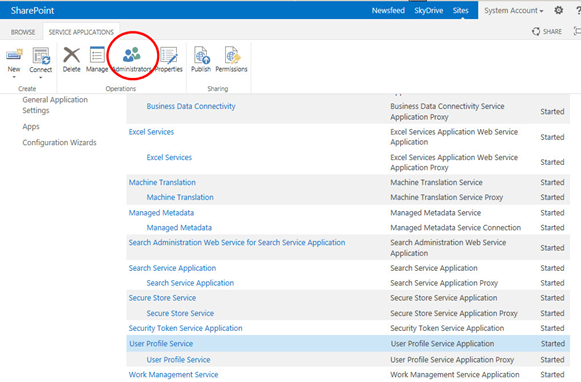Image resolution: width=581 pixels, height=382 pixels.
Task: Open Manage in the ribbon
Action: [x=97, y=59]
